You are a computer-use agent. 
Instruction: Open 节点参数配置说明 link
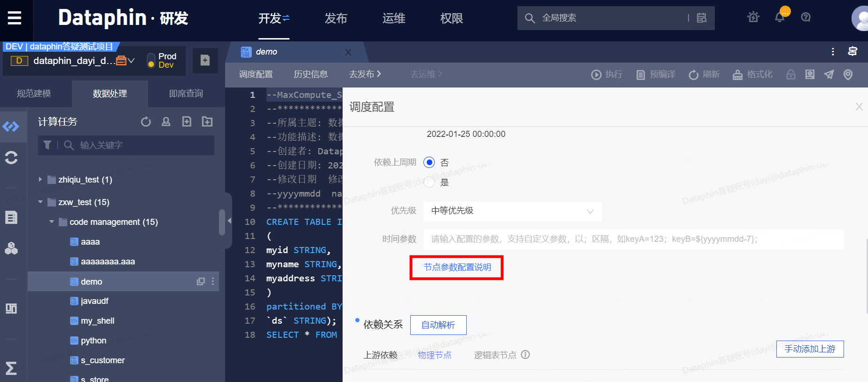click(x=457, y=267)
